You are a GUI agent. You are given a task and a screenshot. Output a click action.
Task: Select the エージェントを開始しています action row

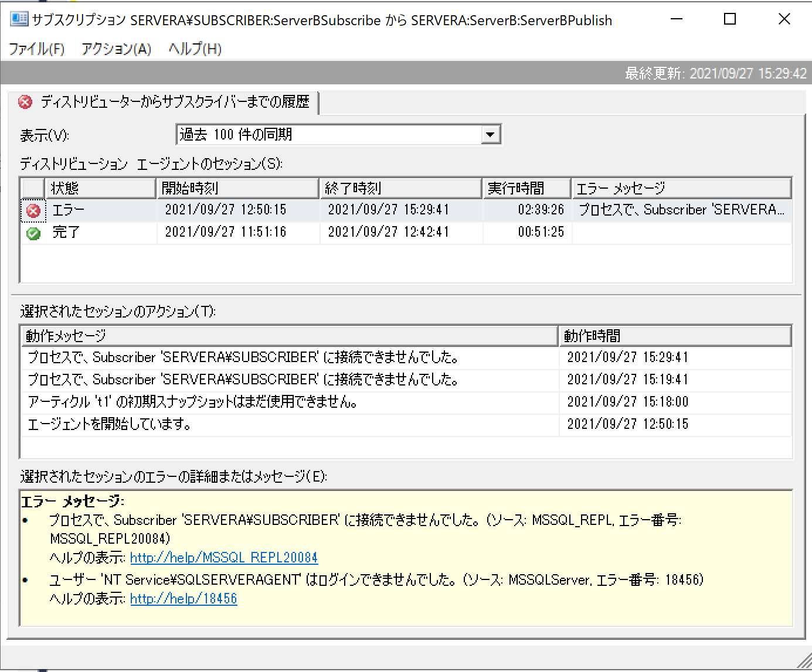pos(235,424)
